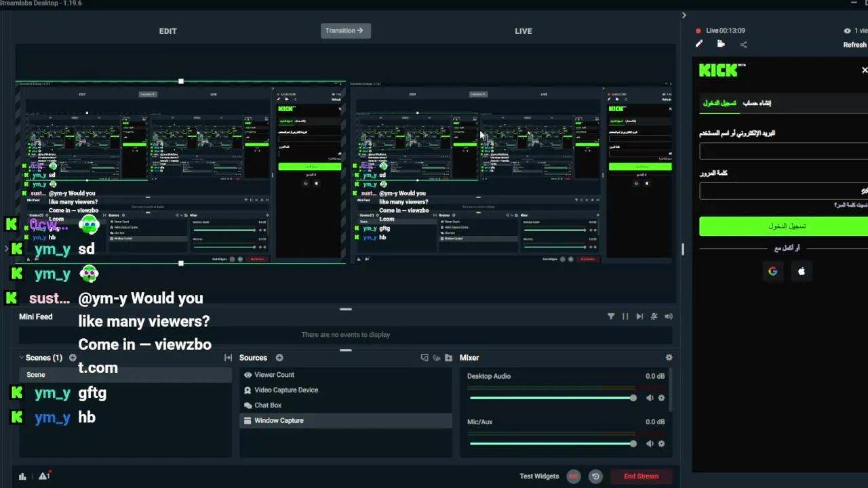Screen dimensions: 868x488
Task: Open the notifications warning icon
Action: [44, 476]
